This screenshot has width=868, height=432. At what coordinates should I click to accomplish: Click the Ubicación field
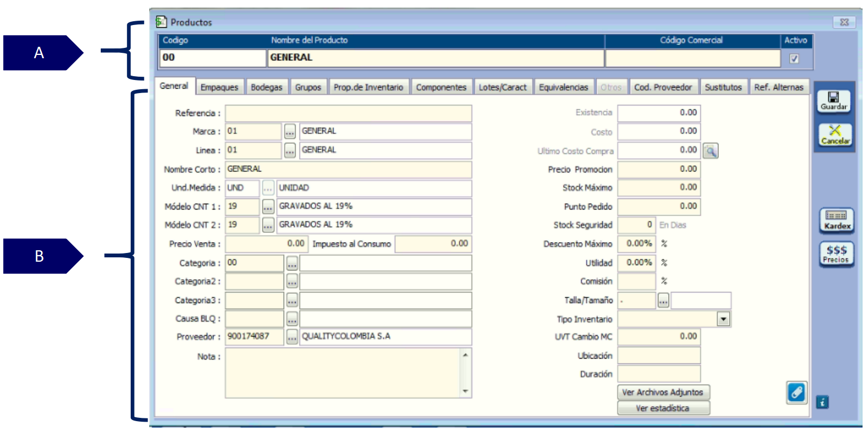(659, 356)
